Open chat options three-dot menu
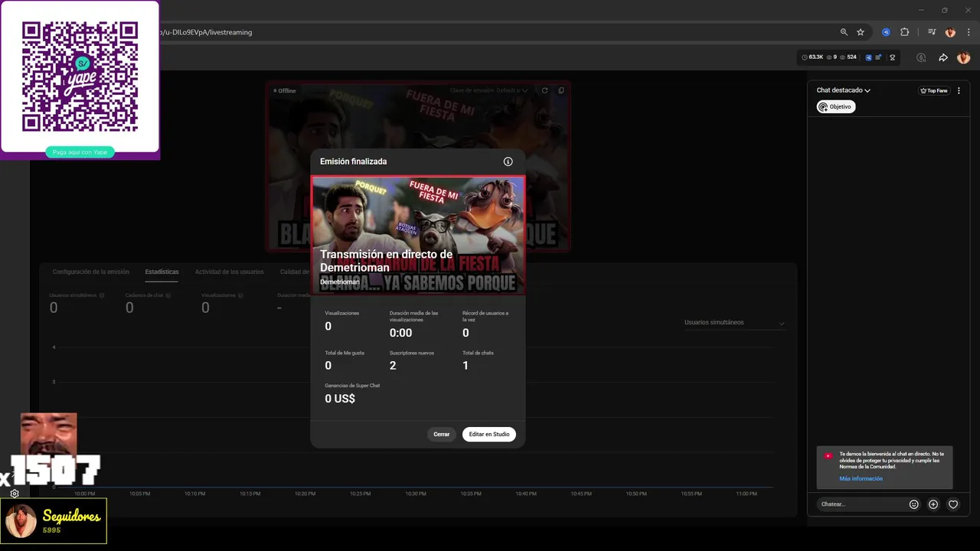Viewport: 980px width, 551px height. (959, 90)
